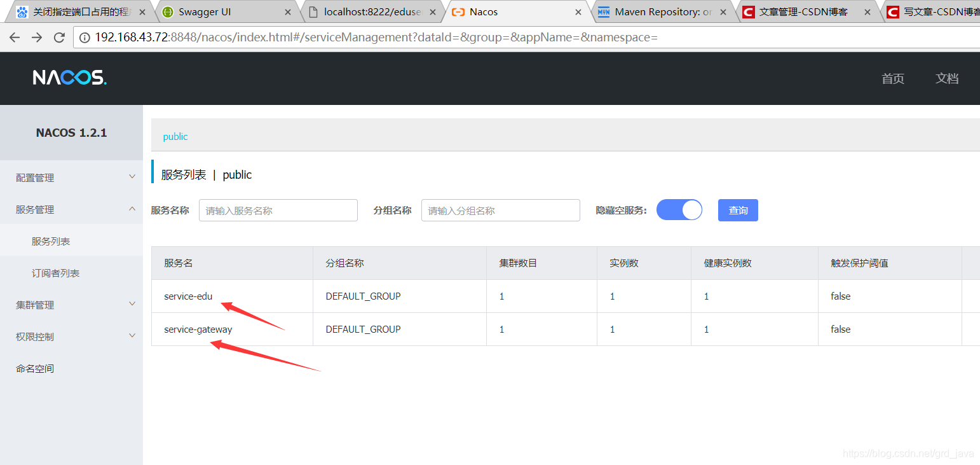Image resolution: width=980 pixels, height=465 pixels.
Task: Switch to the localhost:8222 tab
Action: coord(372,12)
